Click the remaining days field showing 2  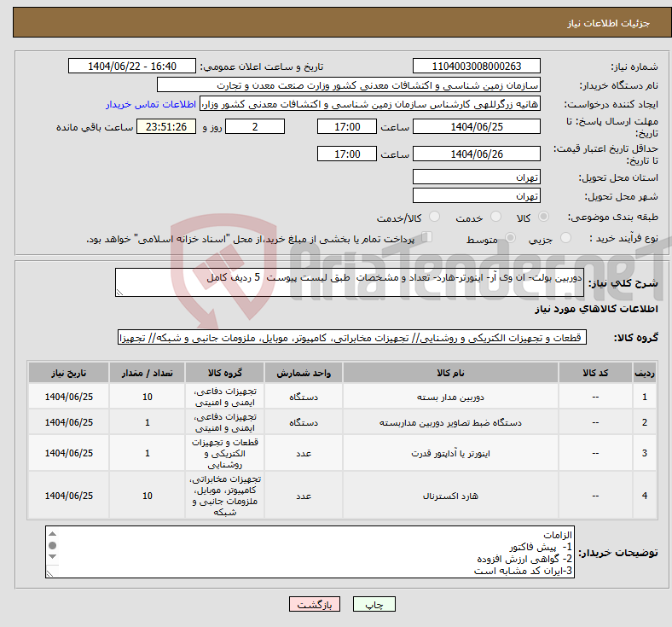[255, 127]
